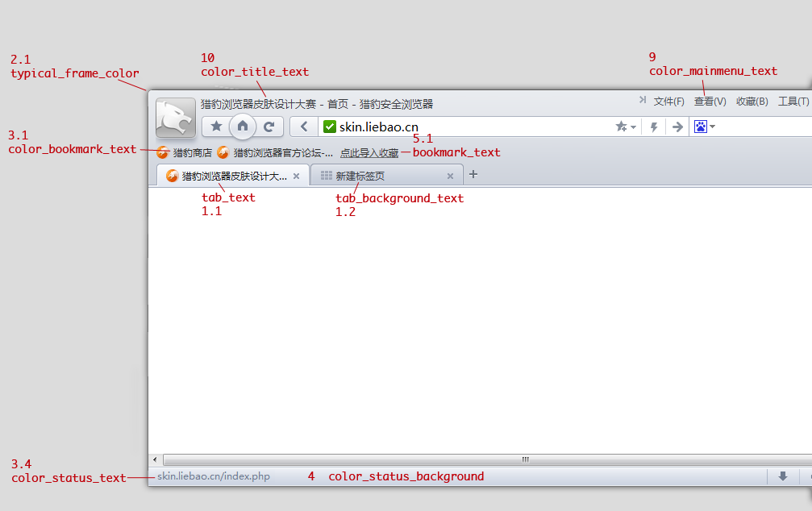The width and height of the screenshot is (812, 511).
Task: Click status text skin.liebao.cn/index.php
Action: pos(214,476)
